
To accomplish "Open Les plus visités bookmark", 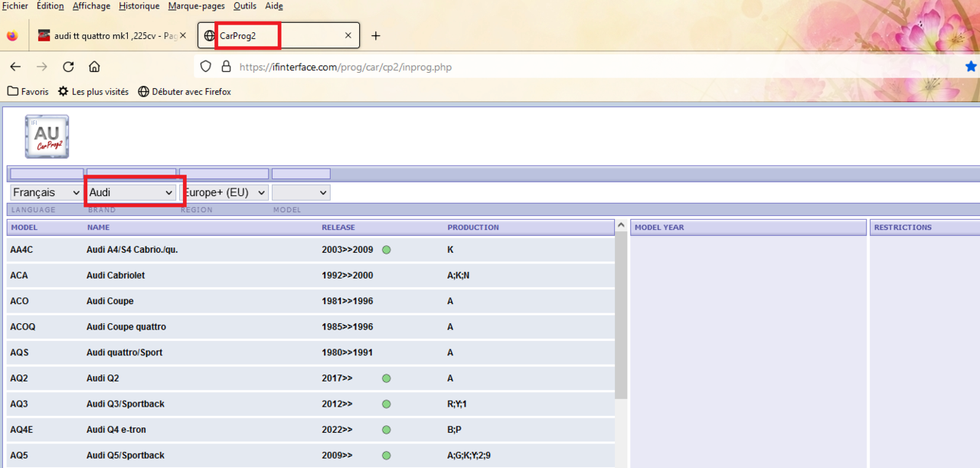I will pyautogui.click(x=93, y=91).
